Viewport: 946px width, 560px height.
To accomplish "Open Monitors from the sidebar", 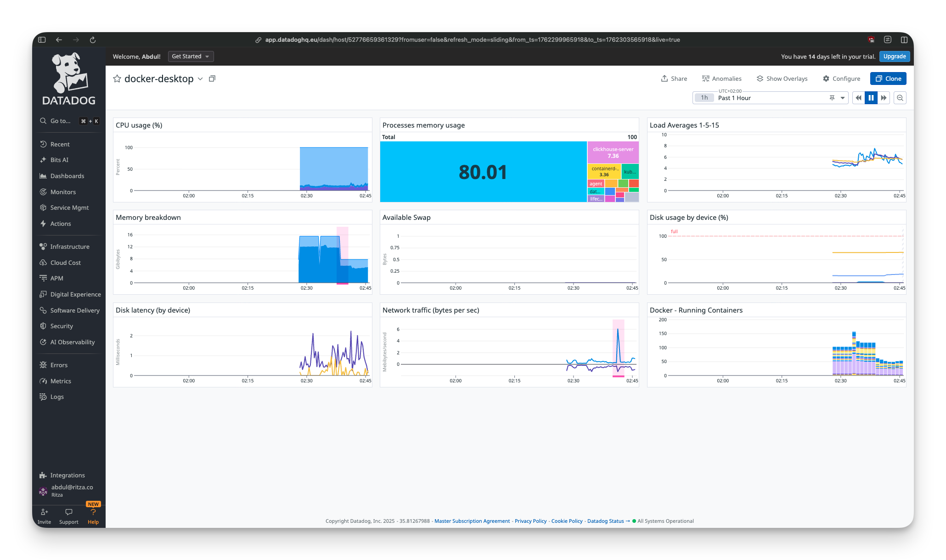I will 63,192.
